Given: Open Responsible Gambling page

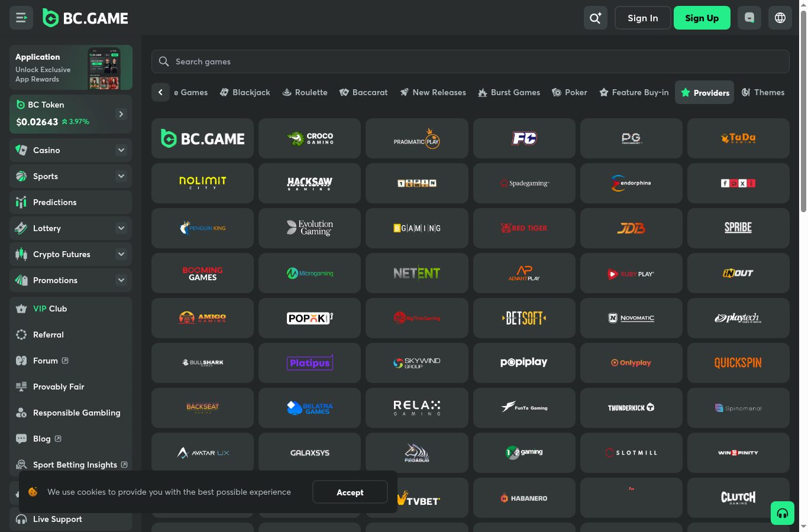Looking at the screenshot, I should pos(70,413).
